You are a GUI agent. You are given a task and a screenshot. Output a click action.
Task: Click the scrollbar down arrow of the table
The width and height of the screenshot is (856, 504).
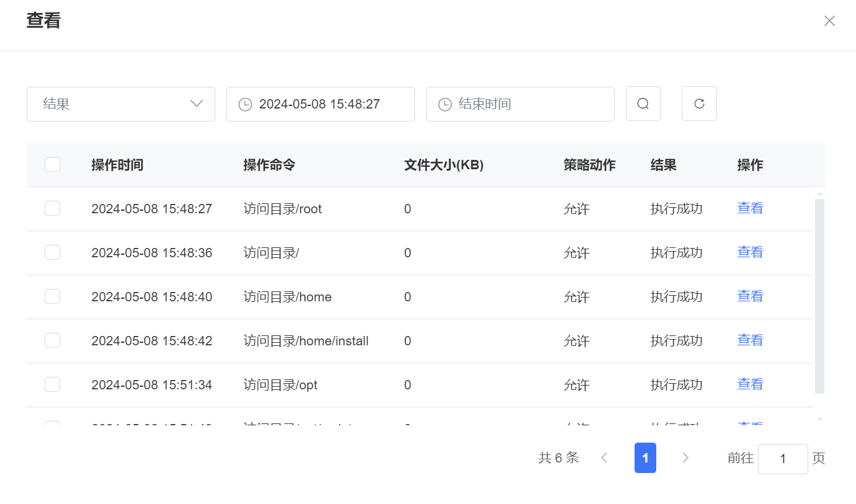[819, 420]
